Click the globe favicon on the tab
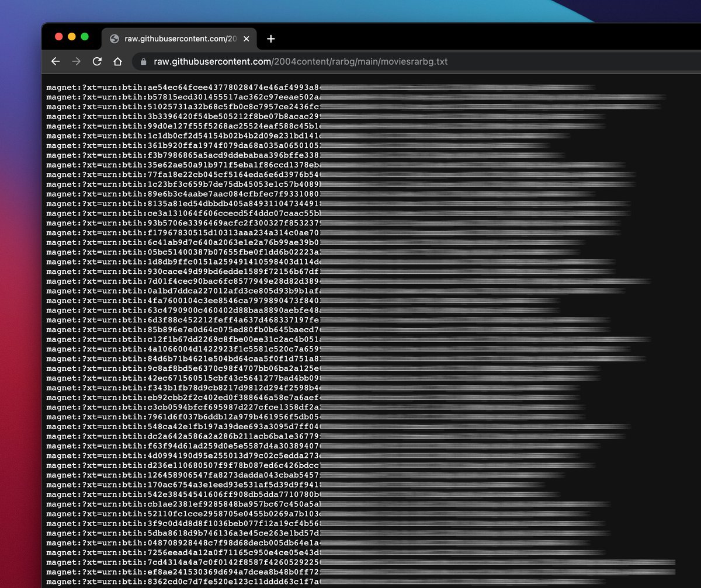The height and width of the screenshot is (588, 701). coord(114,39)
